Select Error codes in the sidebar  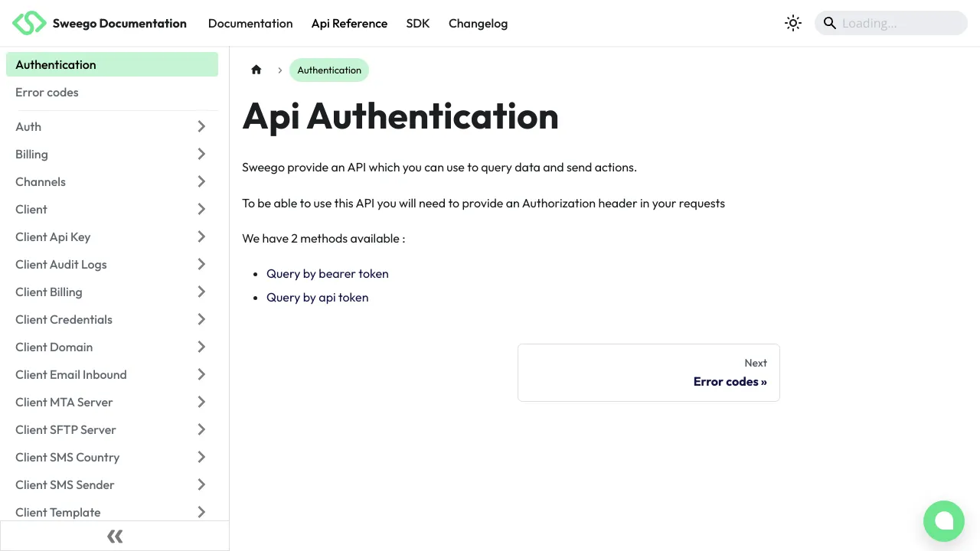pos(112,92)
